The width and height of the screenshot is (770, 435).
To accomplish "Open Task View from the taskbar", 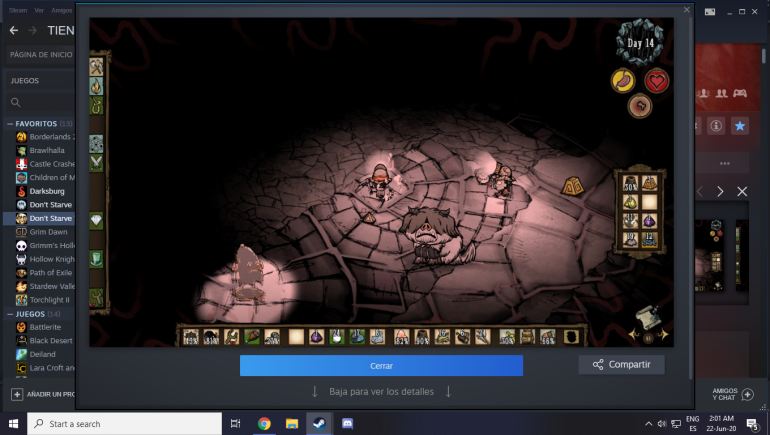I will click(236, 423).
